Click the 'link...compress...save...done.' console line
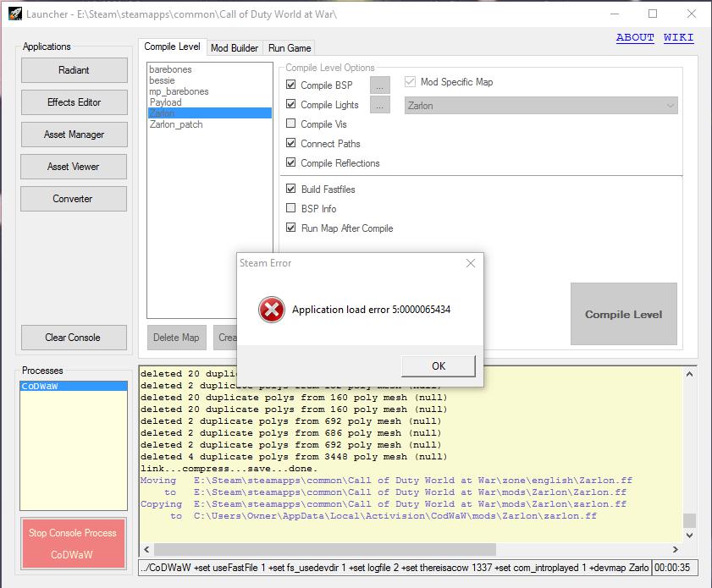The width and height of the screenshot is (712, 588). (x=229, y=468)
